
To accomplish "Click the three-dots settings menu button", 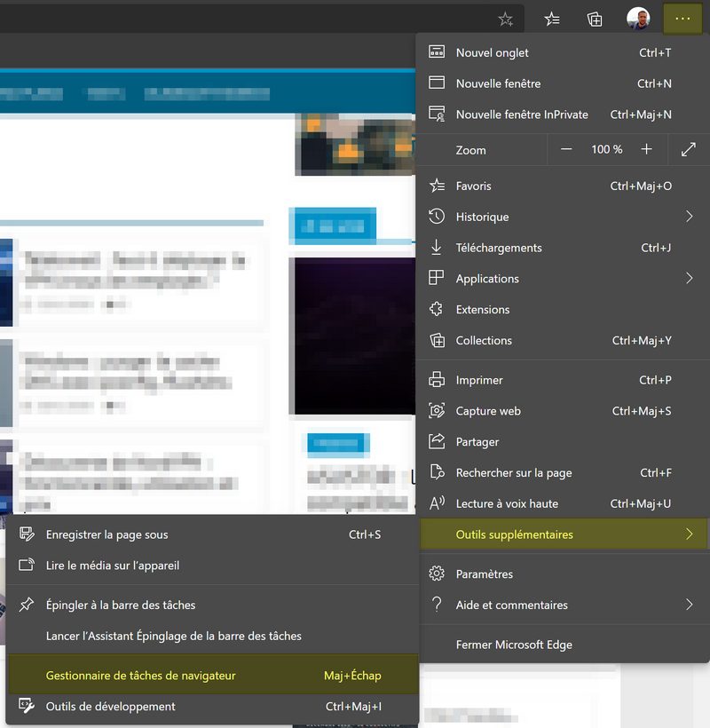I will (682, 19).
